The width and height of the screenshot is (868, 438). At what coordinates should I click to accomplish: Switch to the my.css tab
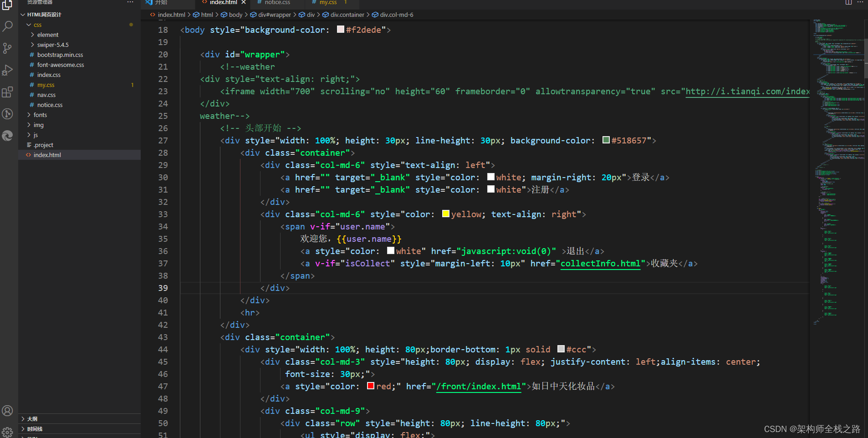[328, 2]
